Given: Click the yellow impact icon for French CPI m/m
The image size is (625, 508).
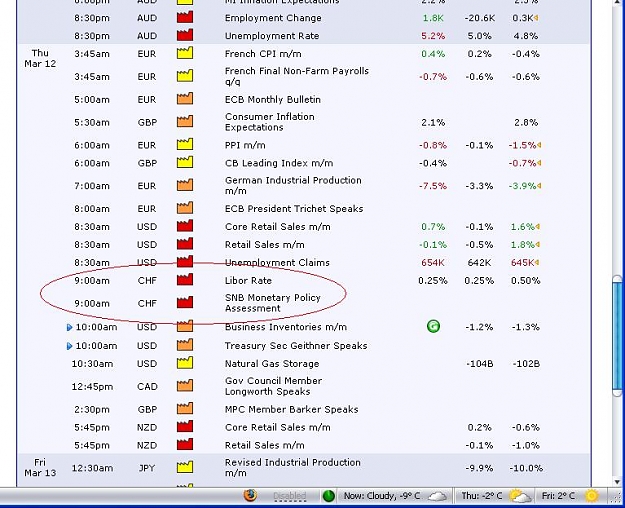Looking at the screenshot, I should click(185, 53).
